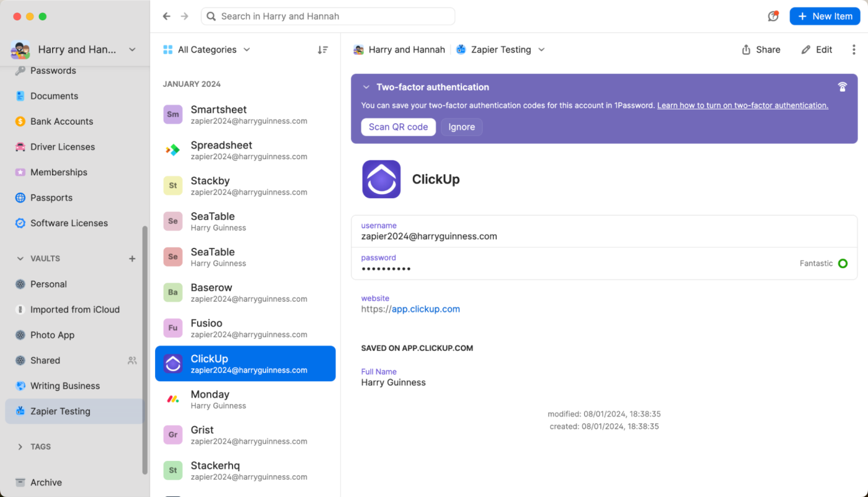Click the Imported from iCloud vault icon
Viewport: 868px width, 497px height.
20,309
